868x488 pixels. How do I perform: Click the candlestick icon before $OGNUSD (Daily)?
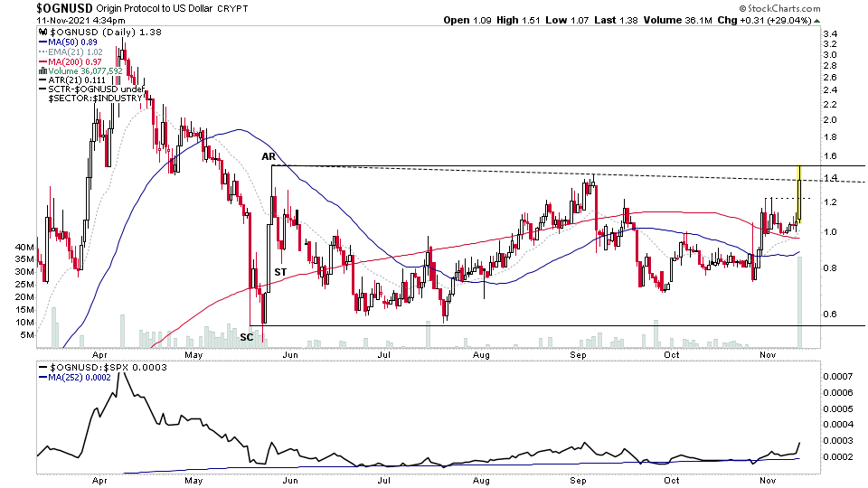pyautogui.click(x=42, y=33)
